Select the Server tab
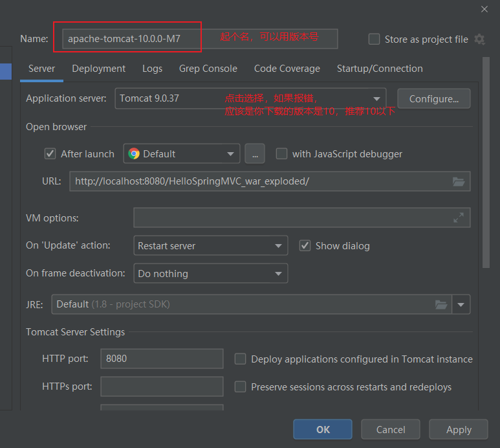Viewport: 500px width, 448px height. (x=41, y=69)
